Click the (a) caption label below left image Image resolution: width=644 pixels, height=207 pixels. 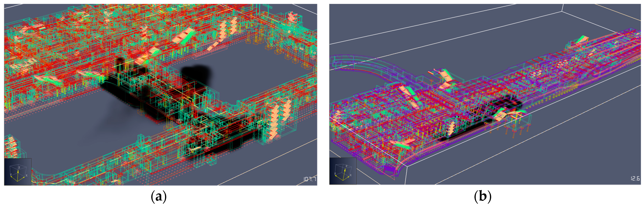pyautogui.click(x=159, y=197)
